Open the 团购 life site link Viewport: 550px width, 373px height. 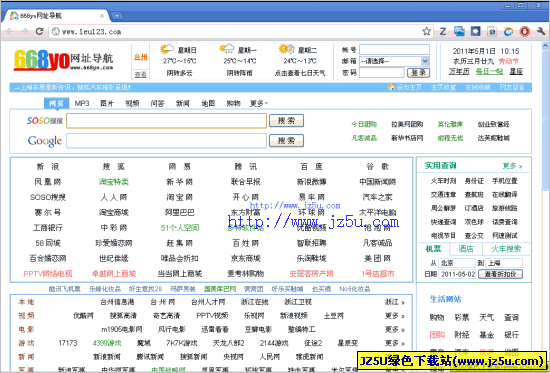click(437, 335)
